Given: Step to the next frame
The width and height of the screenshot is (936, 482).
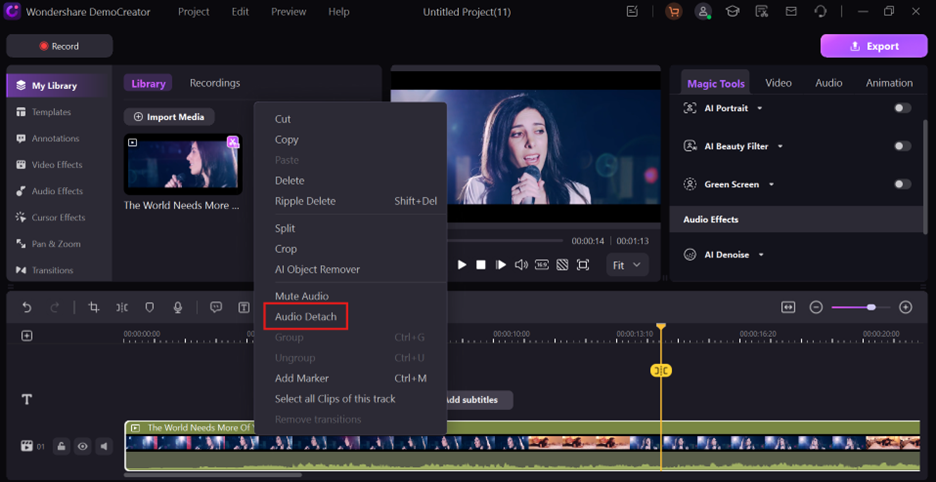Looking at the screenshot, I should pyautogui.click(x=501, y=265).
